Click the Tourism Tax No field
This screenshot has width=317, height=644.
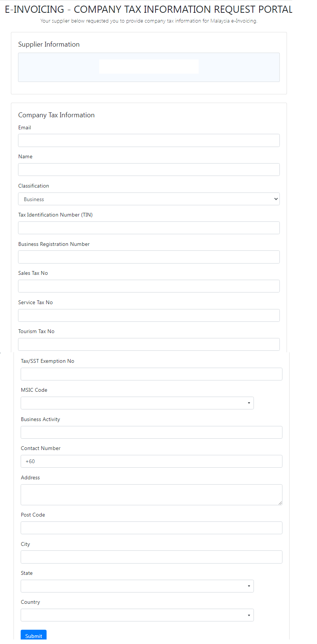(149, 344)
